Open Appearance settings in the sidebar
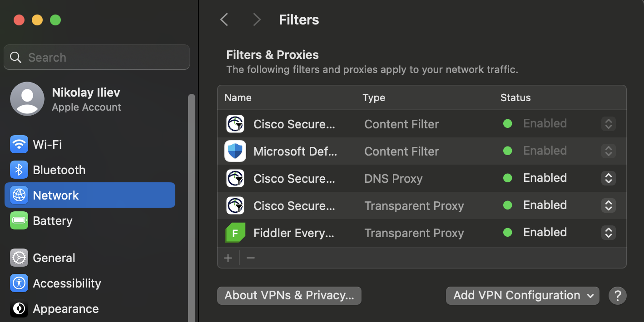 (65, 309)
